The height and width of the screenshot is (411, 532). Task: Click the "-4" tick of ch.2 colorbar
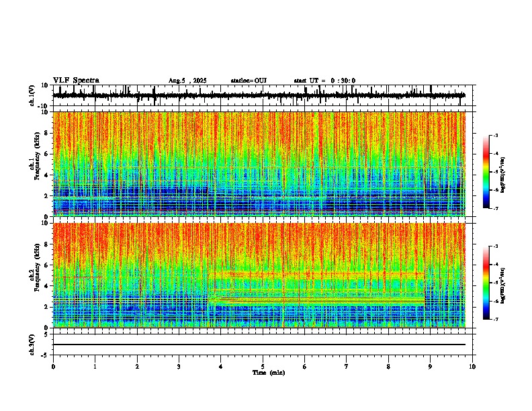coord(495,265)
